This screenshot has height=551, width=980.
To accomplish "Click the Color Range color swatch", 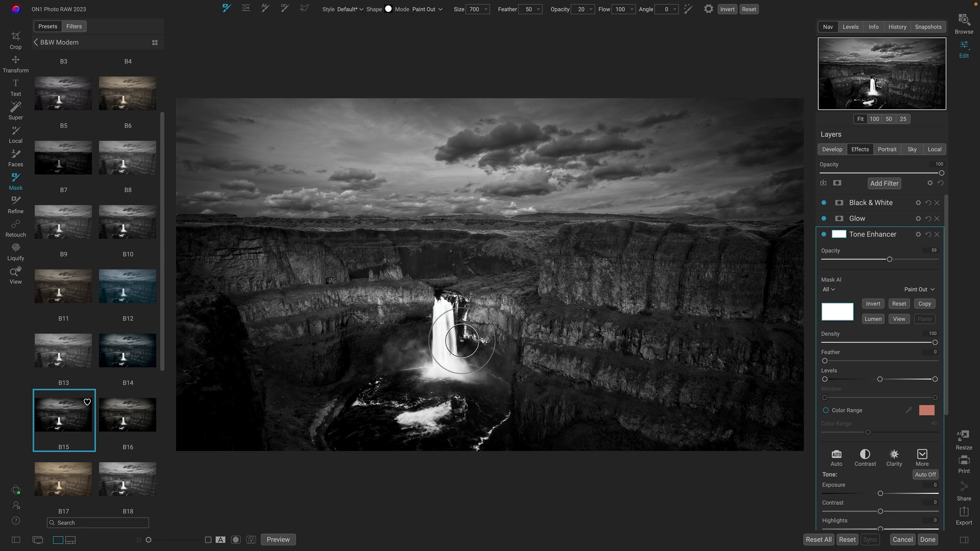I will (x=926, y=410).
